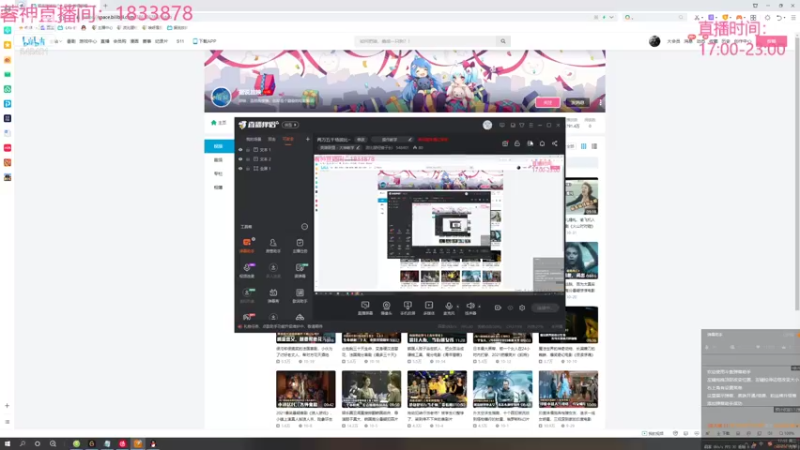Click the blue P icon in the browser's left sidebar
This screenshot has width=800, height=450.
coord(7,104)
